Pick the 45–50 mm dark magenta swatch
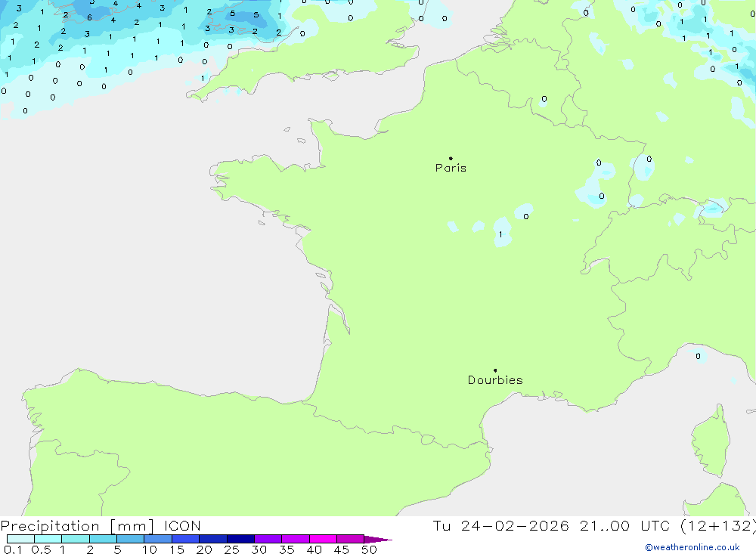756x554 pixels. coord(351,539)
